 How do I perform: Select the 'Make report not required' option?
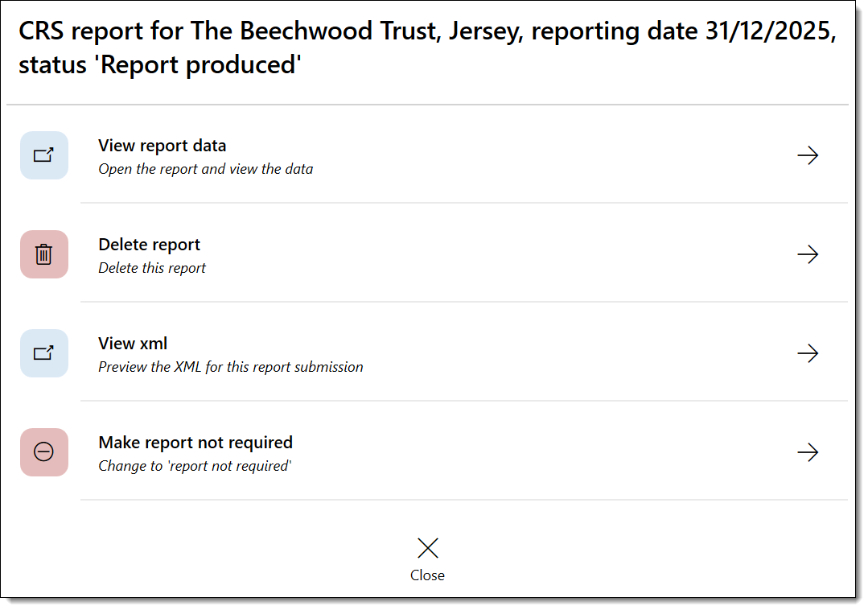(195, 443)
